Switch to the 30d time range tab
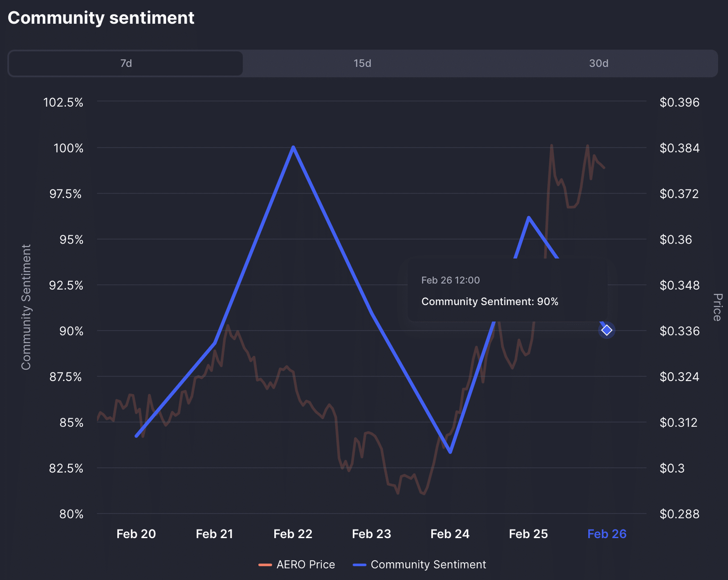The height and width of the screenshot is (580, 728). tap(598, 63)
